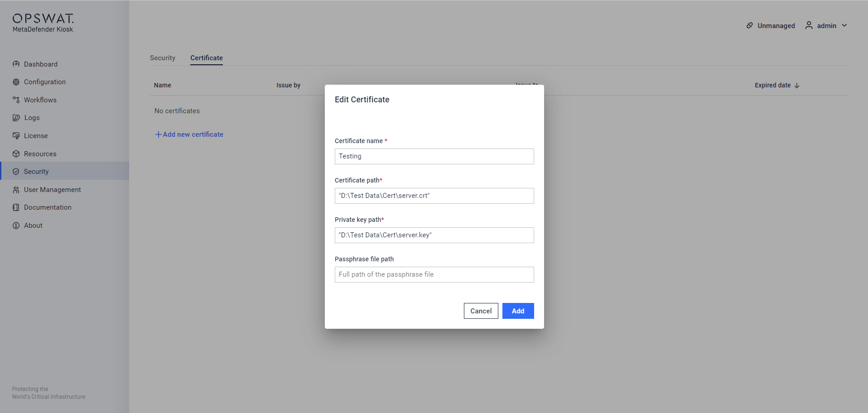Click the Configuration gear icon

coord(16,82)
